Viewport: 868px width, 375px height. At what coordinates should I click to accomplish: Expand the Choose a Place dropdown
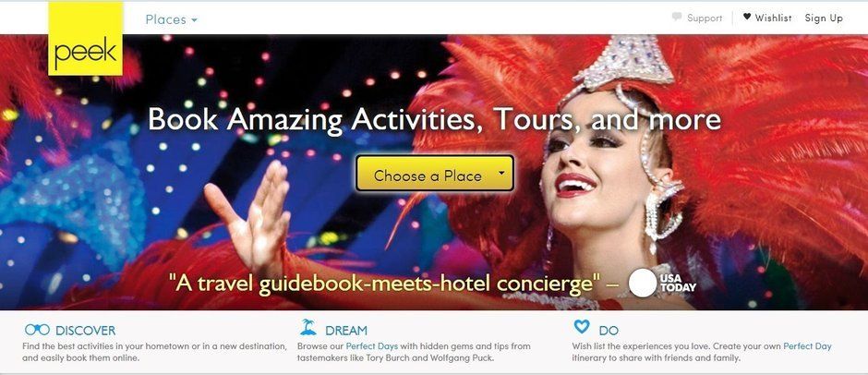[435, 174]
